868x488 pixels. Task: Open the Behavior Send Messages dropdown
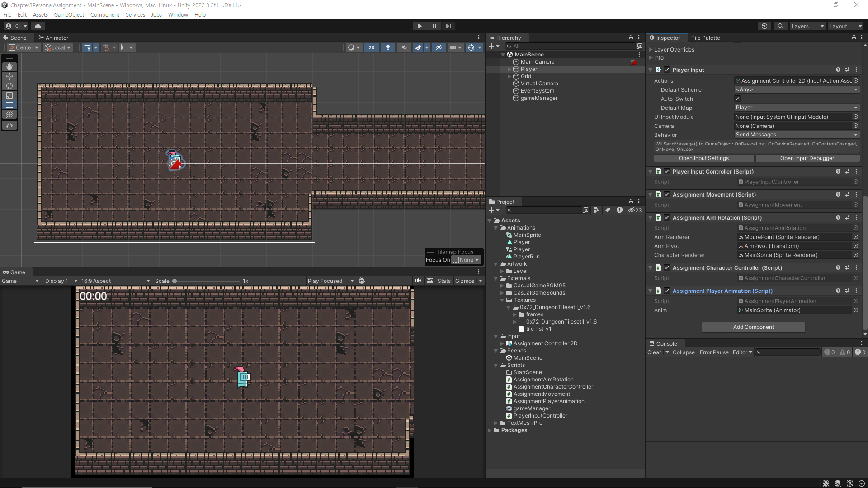pos(797,135)
